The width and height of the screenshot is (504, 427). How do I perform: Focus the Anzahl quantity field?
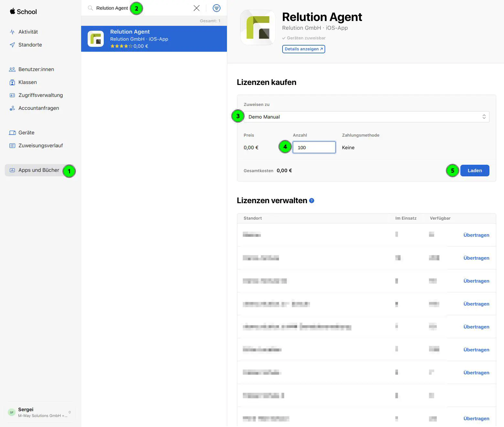pyautogui.click(x=314, y=148)
